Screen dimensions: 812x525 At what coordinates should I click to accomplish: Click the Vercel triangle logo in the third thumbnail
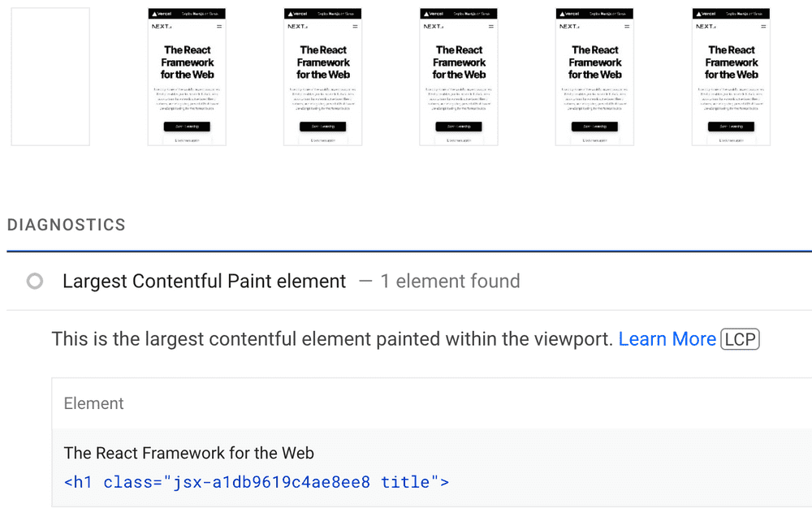pos(290,13)
